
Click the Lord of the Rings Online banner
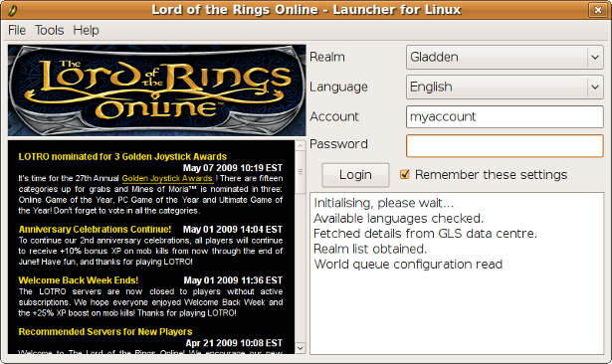(157, 91)
